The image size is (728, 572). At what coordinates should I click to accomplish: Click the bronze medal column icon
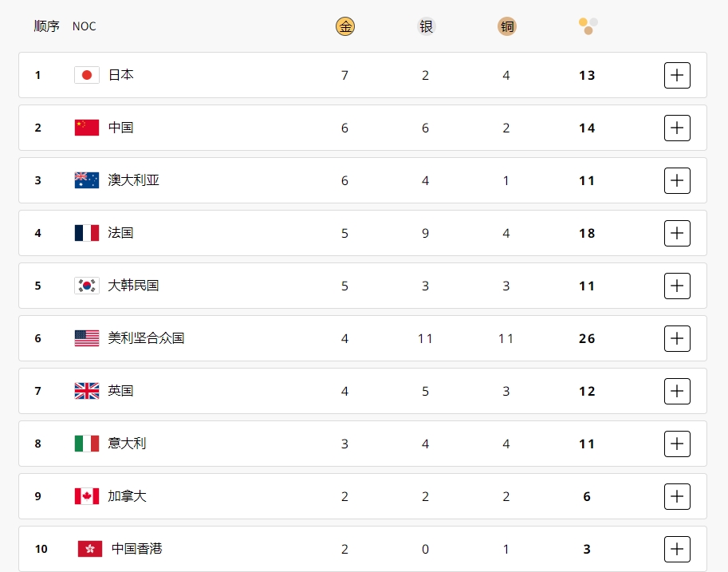[507, 26]
